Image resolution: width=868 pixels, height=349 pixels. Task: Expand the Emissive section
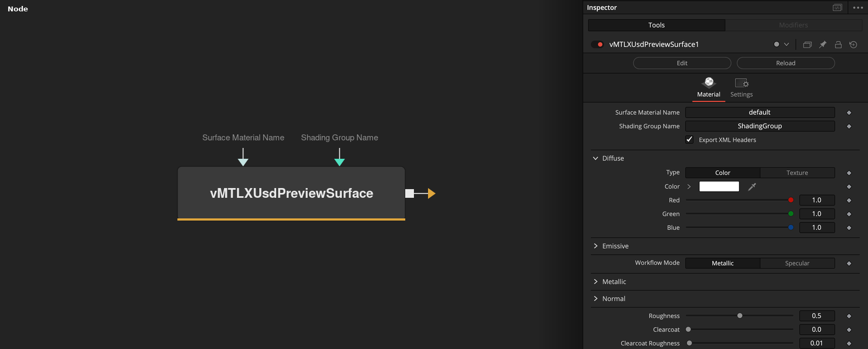click(596, 246)
